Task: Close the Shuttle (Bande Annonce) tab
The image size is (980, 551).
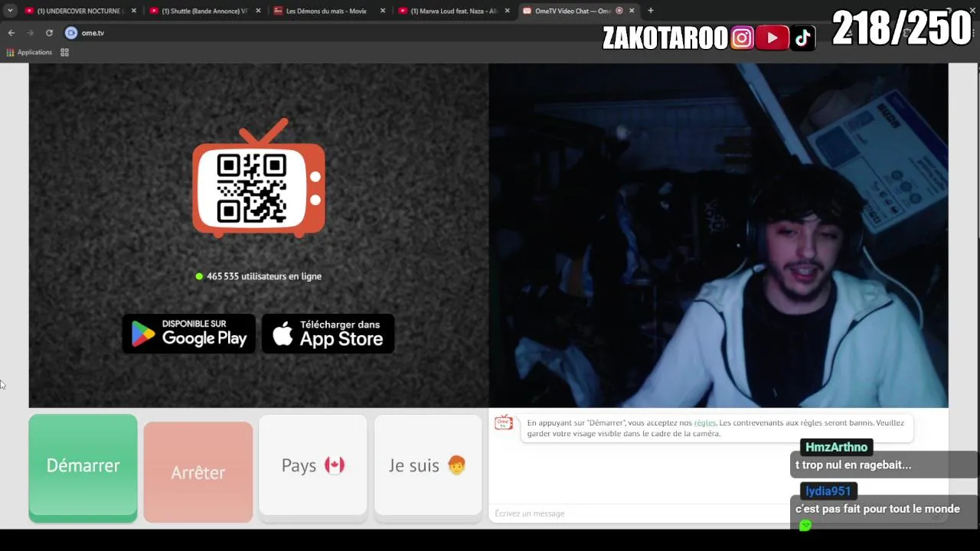Action: [x=258, y=11]
